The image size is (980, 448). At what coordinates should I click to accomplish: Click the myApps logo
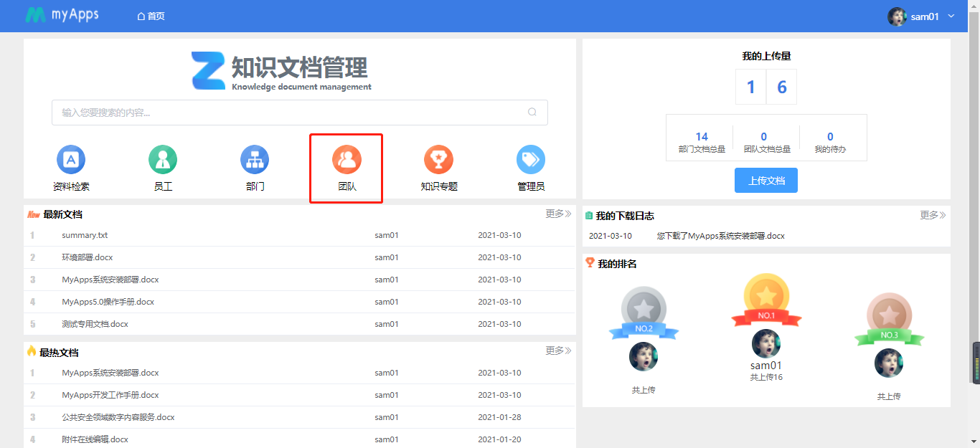point(62,15)
